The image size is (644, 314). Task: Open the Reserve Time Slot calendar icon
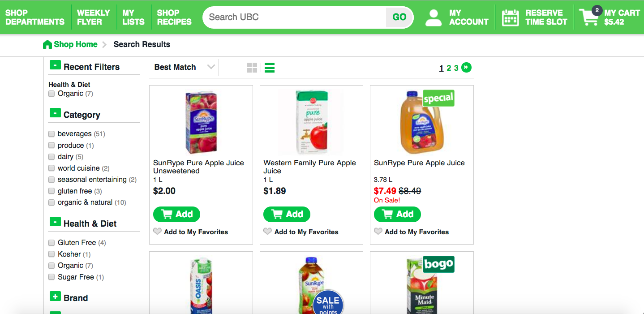tap(510, 17)
